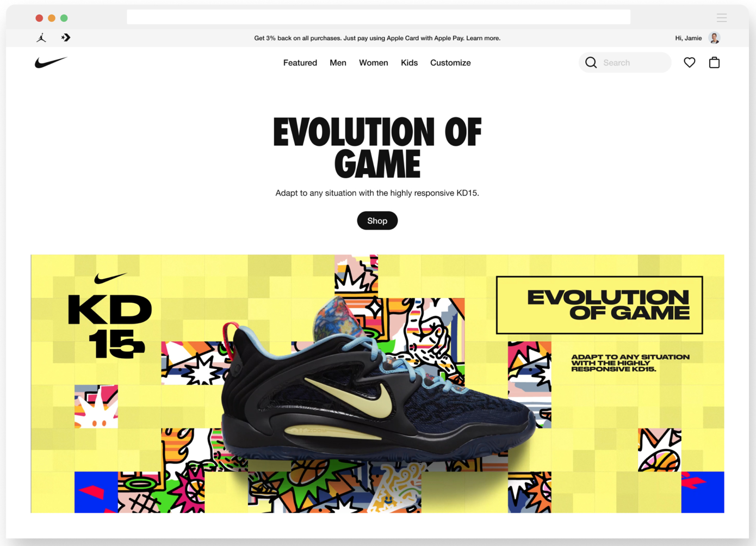This screenshot has height=546, width=756.
Task: Click the Hi, Jamie account greeting
Action: tap(689, 38)
